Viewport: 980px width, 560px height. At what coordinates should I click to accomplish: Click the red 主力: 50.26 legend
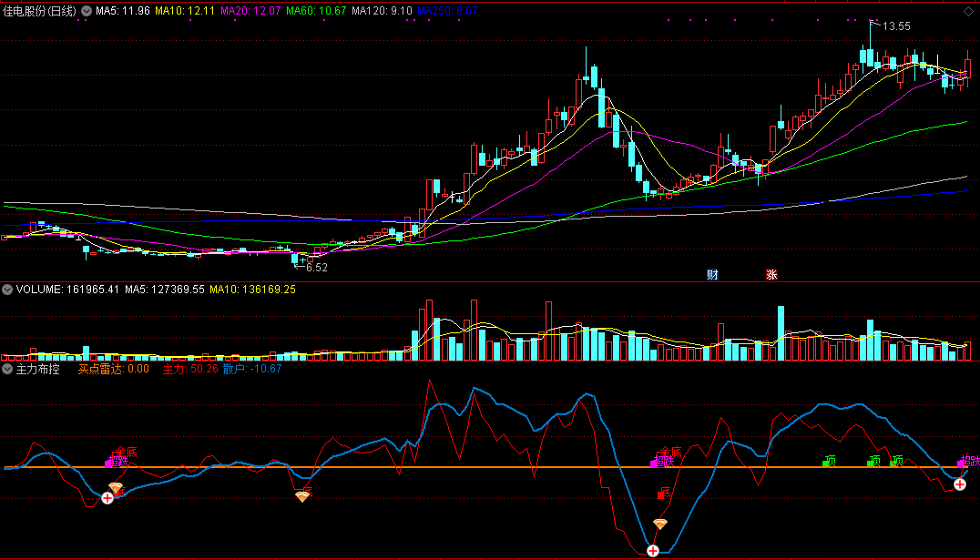[190, 369]
